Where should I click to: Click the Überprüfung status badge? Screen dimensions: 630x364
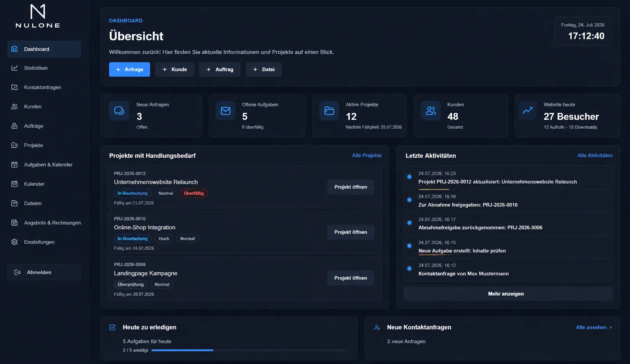[x=131, y=285]
